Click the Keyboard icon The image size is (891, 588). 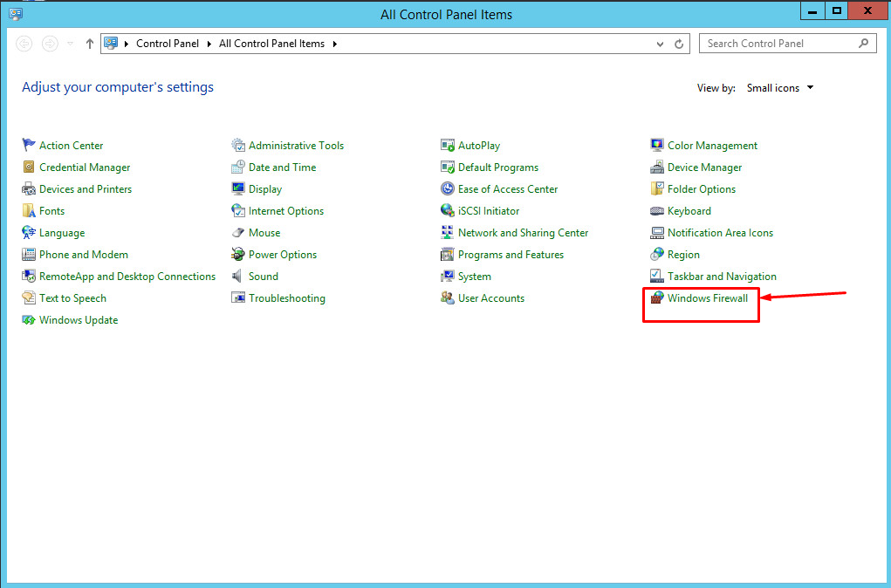point(657,211)
